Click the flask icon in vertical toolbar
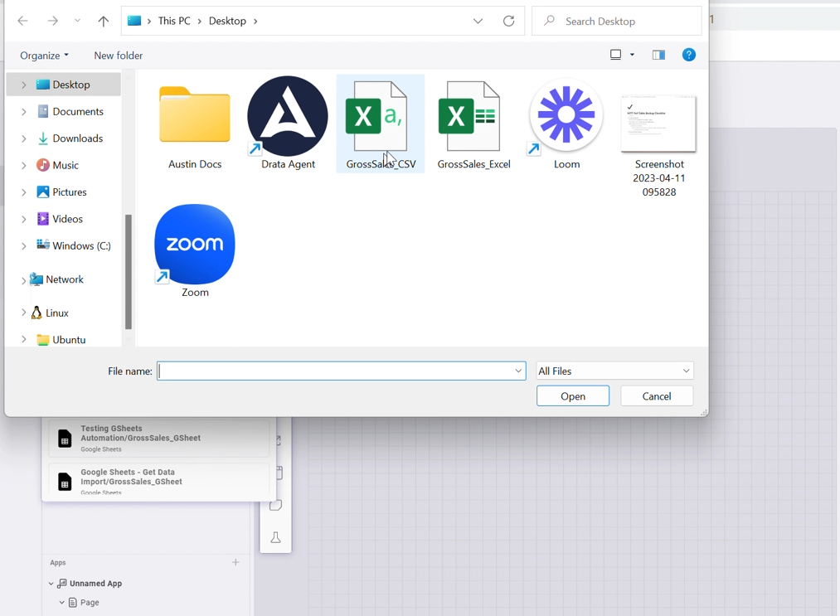This screenshot has height=616, width=840. click(275, 537)
